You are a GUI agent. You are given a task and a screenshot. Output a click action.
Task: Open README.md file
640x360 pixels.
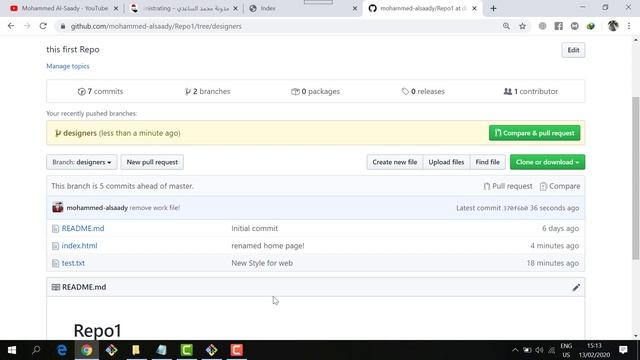[83, 229]
